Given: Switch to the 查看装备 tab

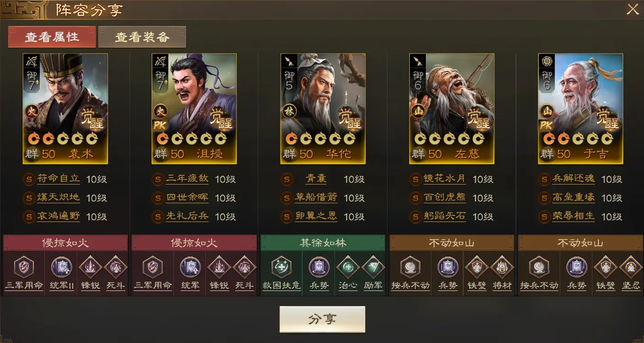Looking at the screenshot, I should (142, 37).
